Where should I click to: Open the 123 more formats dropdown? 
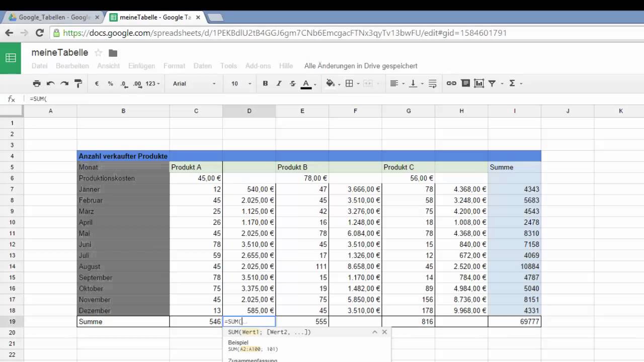pyautogui.click(x=152, y=83)
